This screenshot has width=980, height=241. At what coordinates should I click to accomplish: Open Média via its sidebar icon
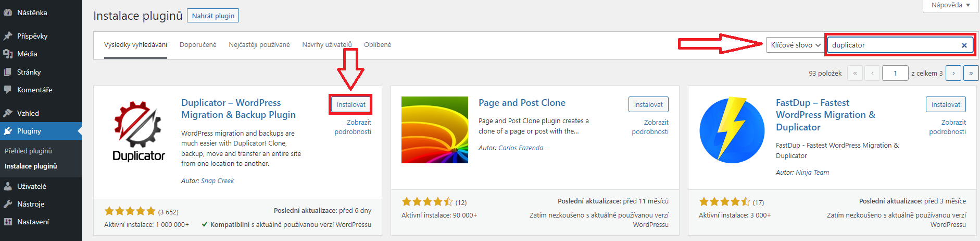8,54
